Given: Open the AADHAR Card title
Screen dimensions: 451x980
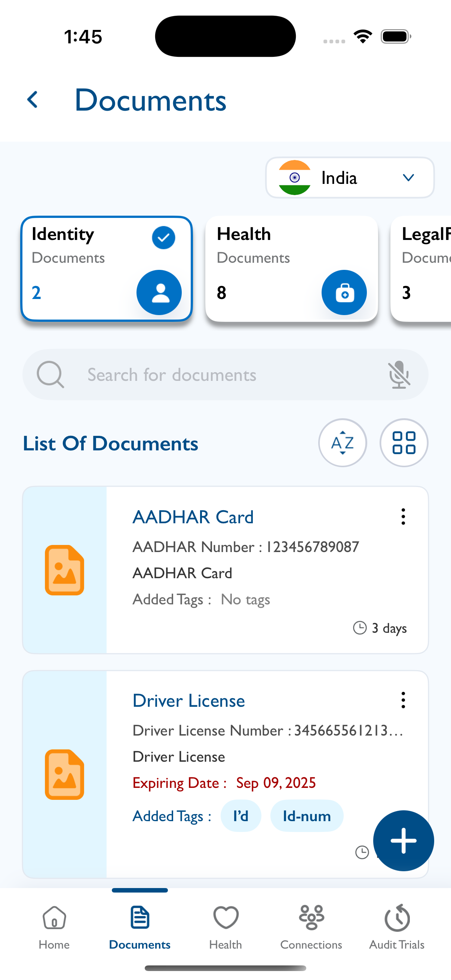Looking at the screenshot, I should [193, 517].
